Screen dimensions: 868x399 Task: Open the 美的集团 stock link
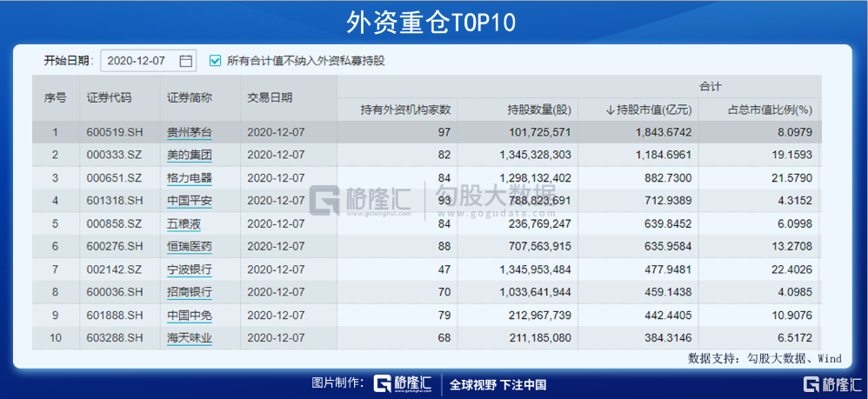(190, 156)
